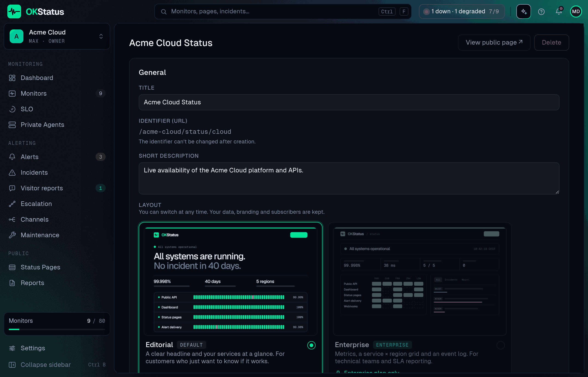Image resolution: width=588 pixels, height=377 pixels.
Task: Click the Alerts bell icon in sidebar
Action: click(x=12, y=157)
